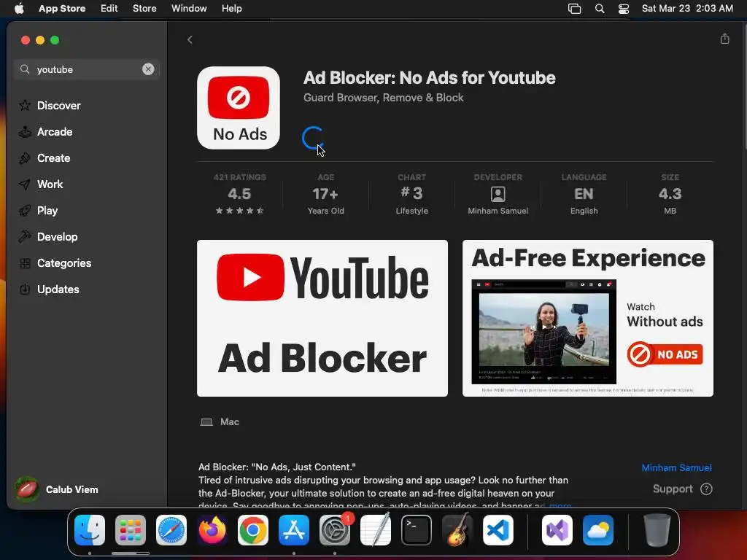Open Updates in the sidebar

coord(87,289)
